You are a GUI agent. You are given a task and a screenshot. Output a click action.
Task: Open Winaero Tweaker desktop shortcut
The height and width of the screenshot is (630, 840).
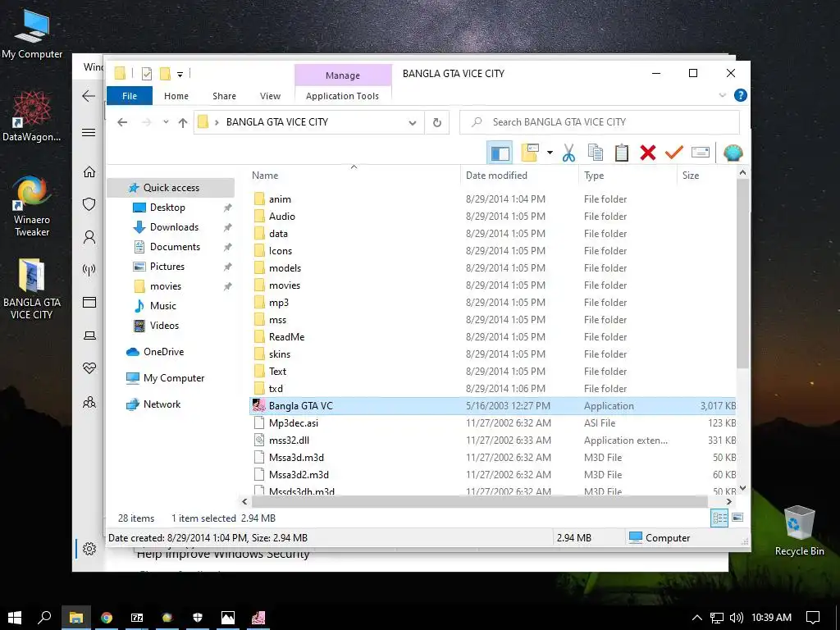(32, 206)
